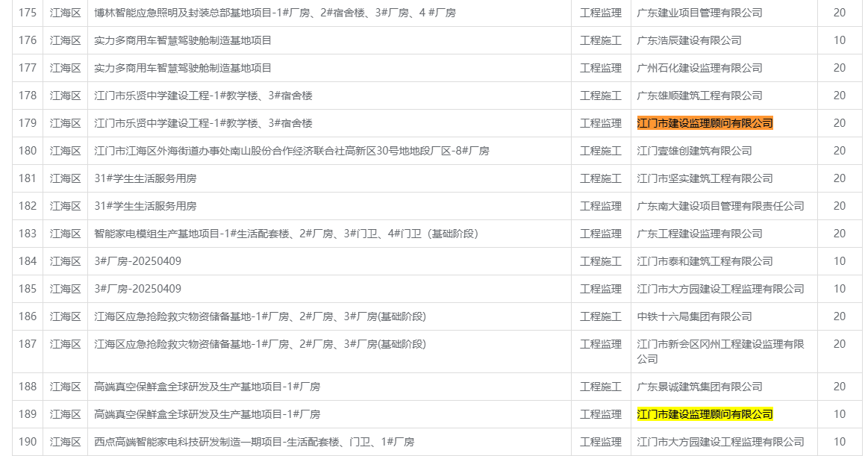Select company 广东景诚建筑集团有限公司

[x=699, y=387]
